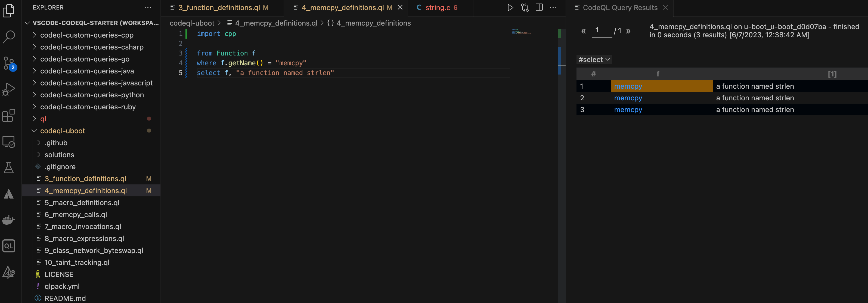Screen dimensions: 868x303
Task: Open 3_function_definitions.ql in explorer tree
Action: pos(85,179)
